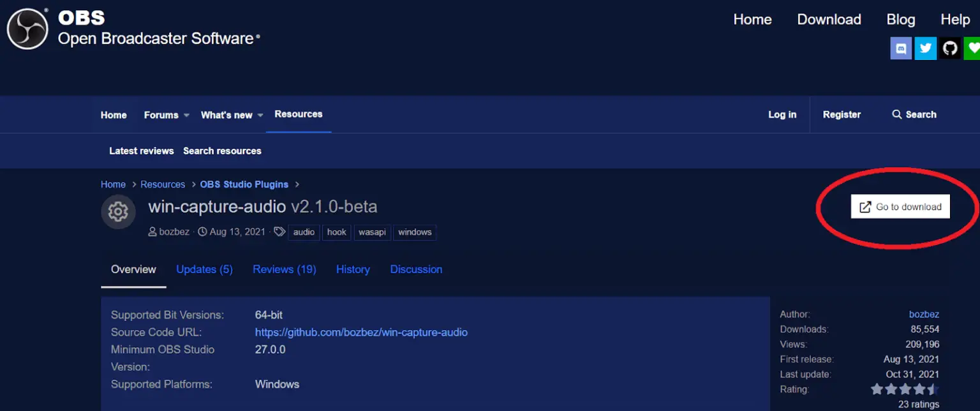Click the heart donation icon
Image resolution: width=980 pixels, height=411 pixels.
click(x=973, y=48)
